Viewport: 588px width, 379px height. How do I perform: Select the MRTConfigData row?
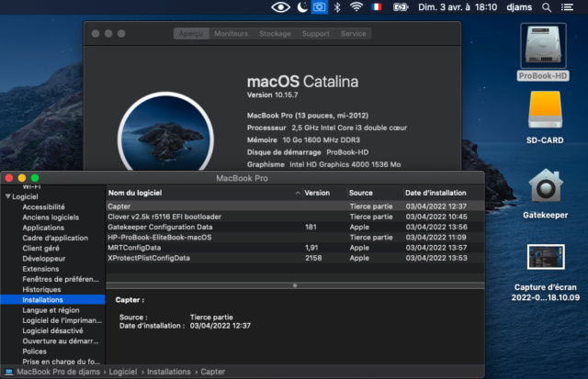[x=295, y=248]
